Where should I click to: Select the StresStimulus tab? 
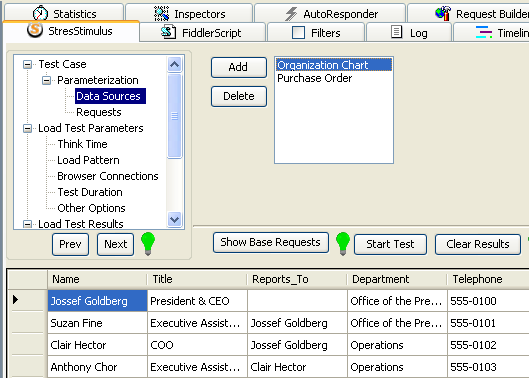tap(71, 31)
